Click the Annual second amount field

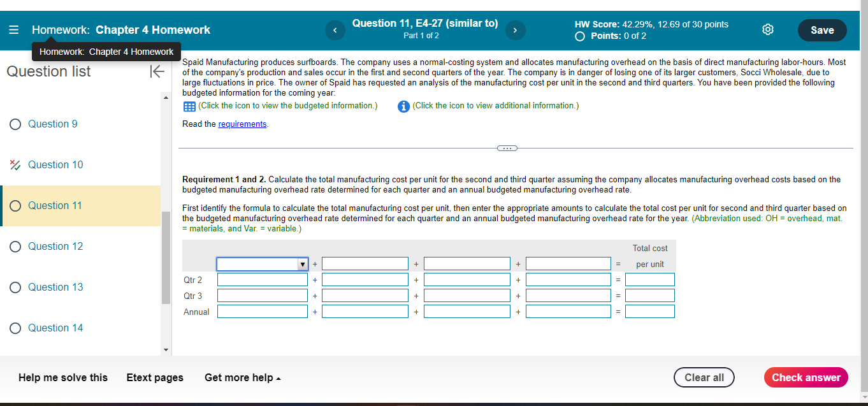[x=365, y=312]
